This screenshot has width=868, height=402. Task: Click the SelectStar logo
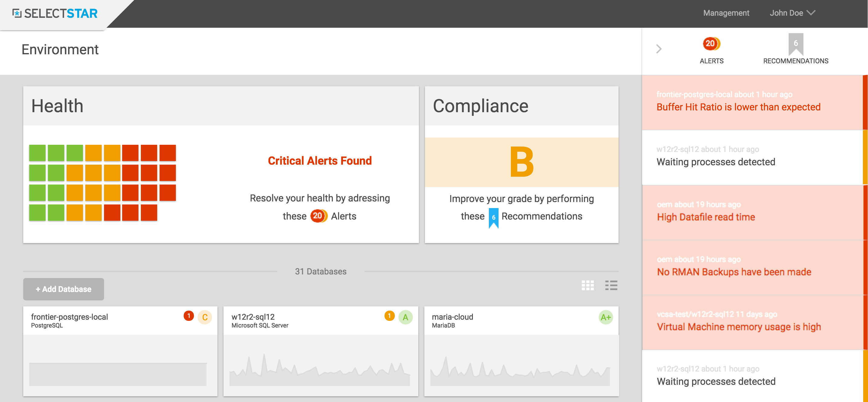(x=55, y=14)
